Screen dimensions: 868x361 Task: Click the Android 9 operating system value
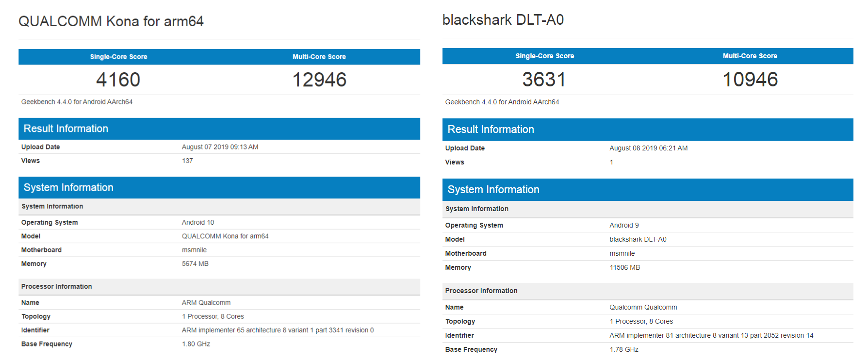point(624,225)
